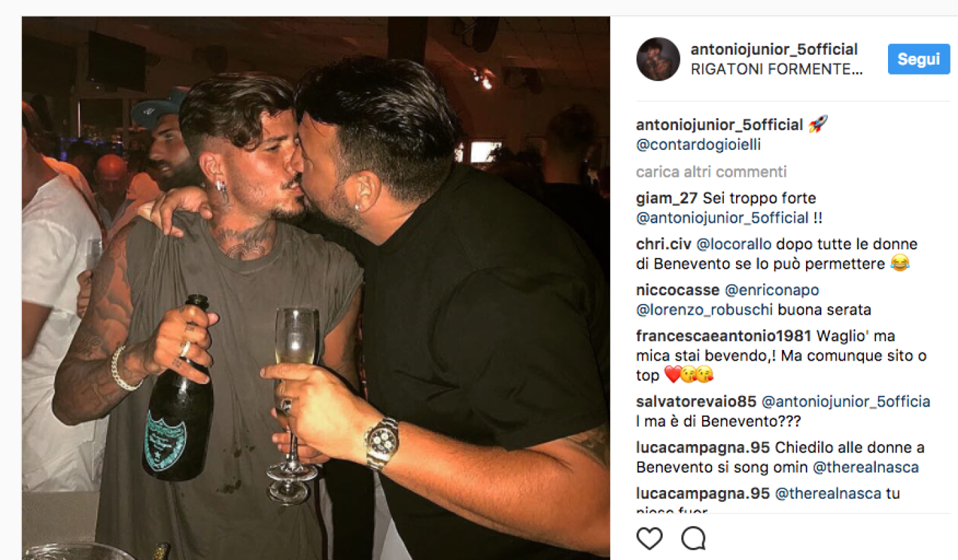
Task: Click the Segui follow button
Action: [919, 59]
